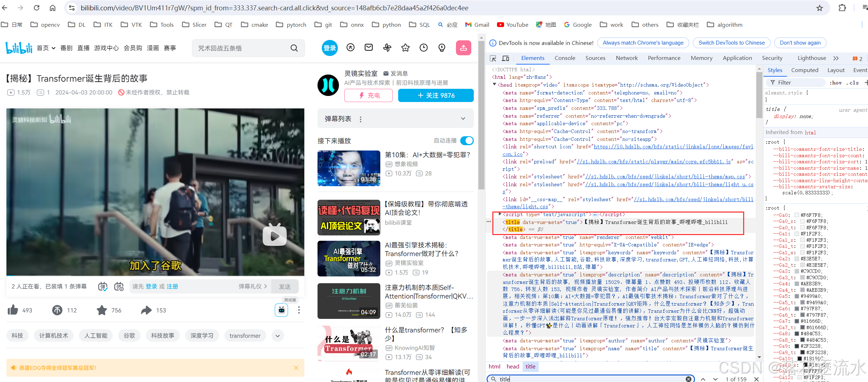Switch to the Console tab
Viewport: 868px width, 382px height.
point(565,58)
